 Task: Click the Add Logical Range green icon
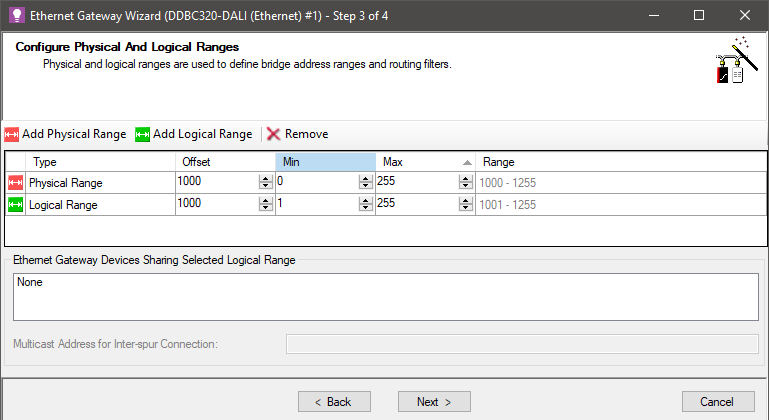coord(142,134)
